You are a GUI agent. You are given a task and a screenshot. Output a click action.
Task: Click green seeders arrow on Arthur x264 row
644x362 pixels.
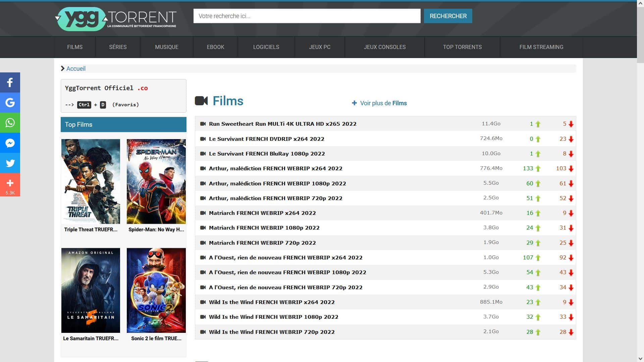[x=538, y=169]
